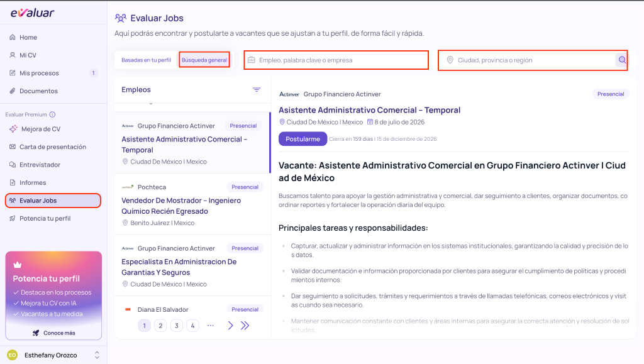Click Grupo Financiero Actinver name in detail header
Viewport: 644px width, 364px height.
tap(342, 94)
